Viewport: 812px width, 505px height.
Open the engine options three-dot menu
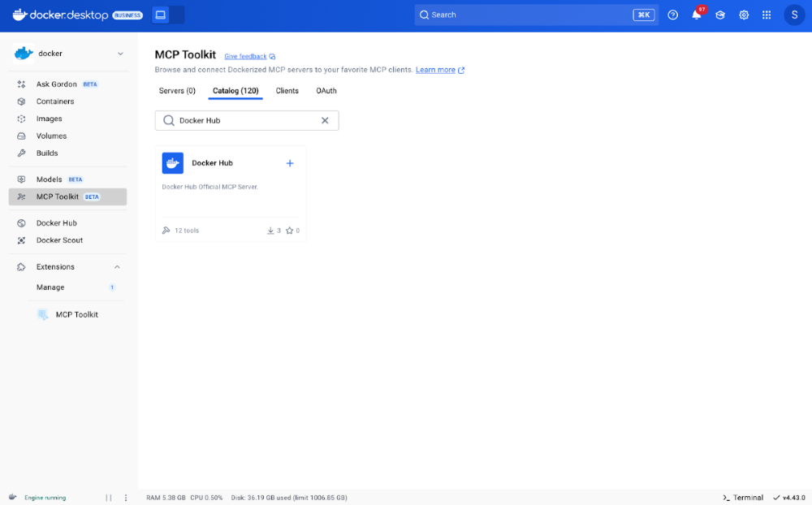pyautogui.click(x=125, y=498)
